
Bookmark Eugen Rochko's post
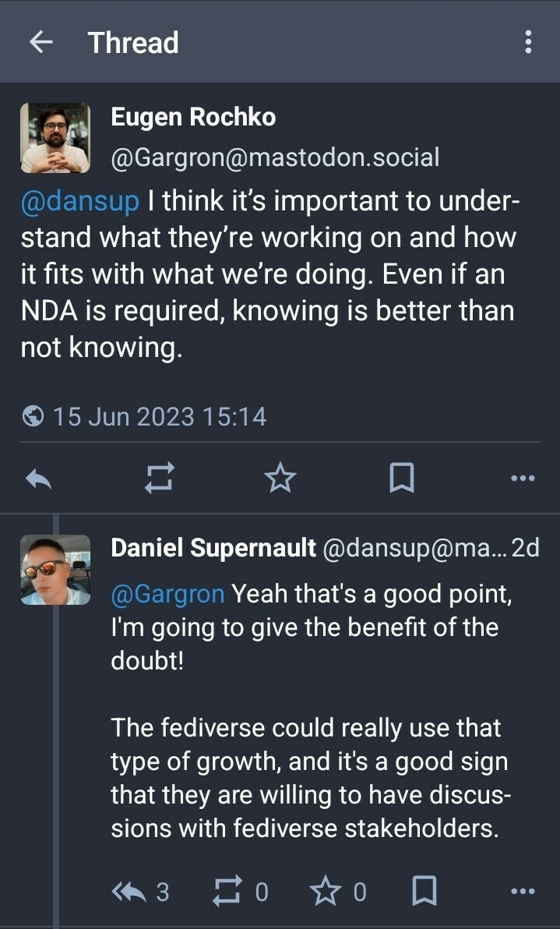click(401, 479)
